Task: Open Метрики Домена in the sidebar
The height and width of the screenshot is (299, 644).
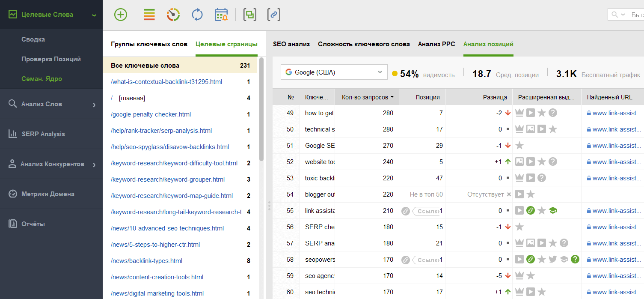Action: point(48,194)
